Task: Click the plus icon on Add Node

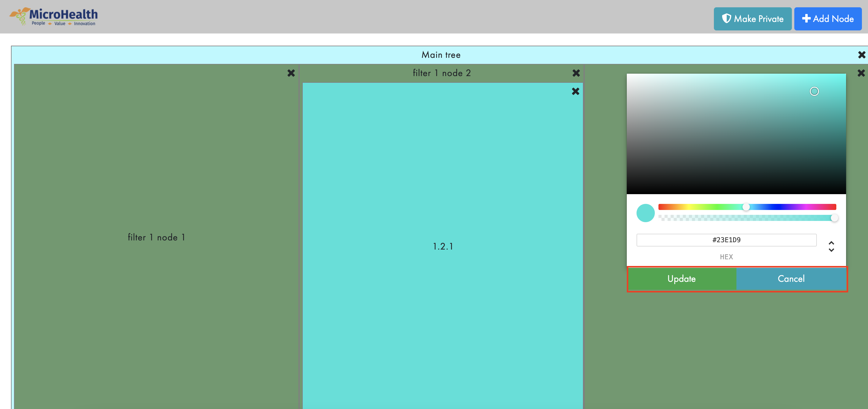Action: (807, 19)
